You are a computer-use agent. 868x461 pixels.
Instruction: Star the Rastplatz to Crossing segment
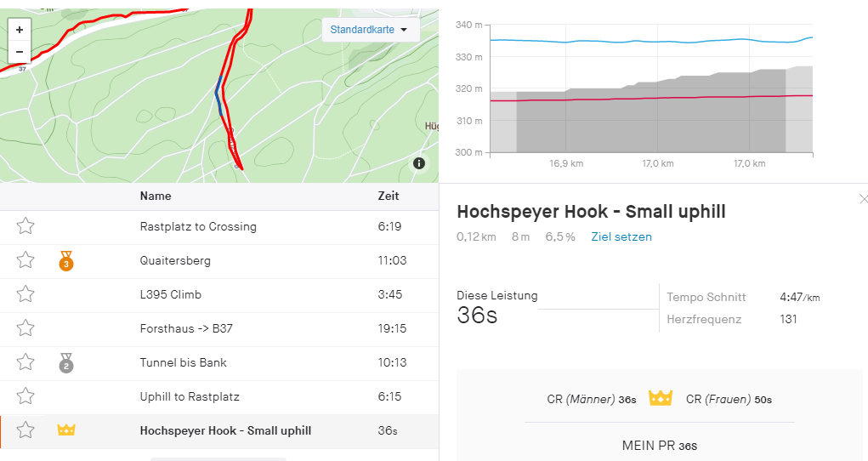click(26, 226)
